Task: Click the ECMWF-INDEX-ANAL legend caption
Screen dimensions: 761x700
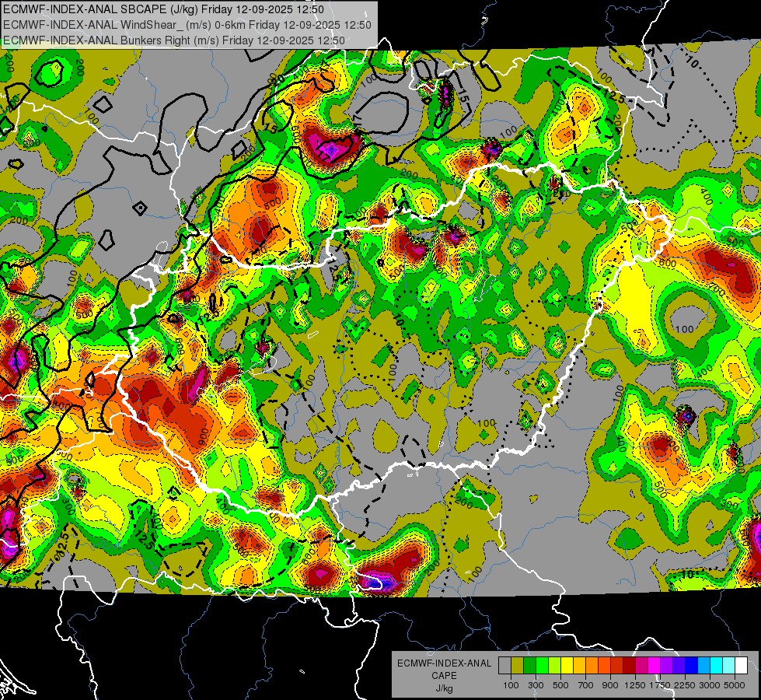Action: click(x=444, y=663)
